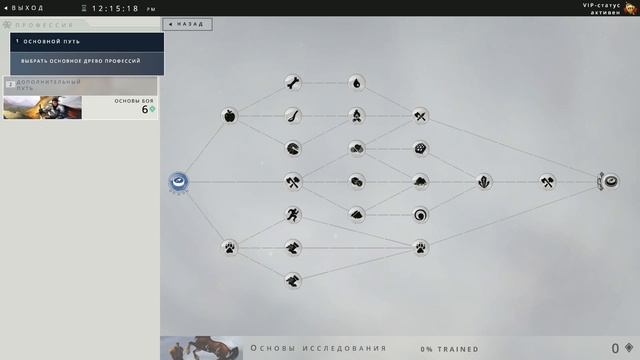Select the horse node between the two paw nodes
The height and width of the screenshot is (360, 640).
[293, 248]
